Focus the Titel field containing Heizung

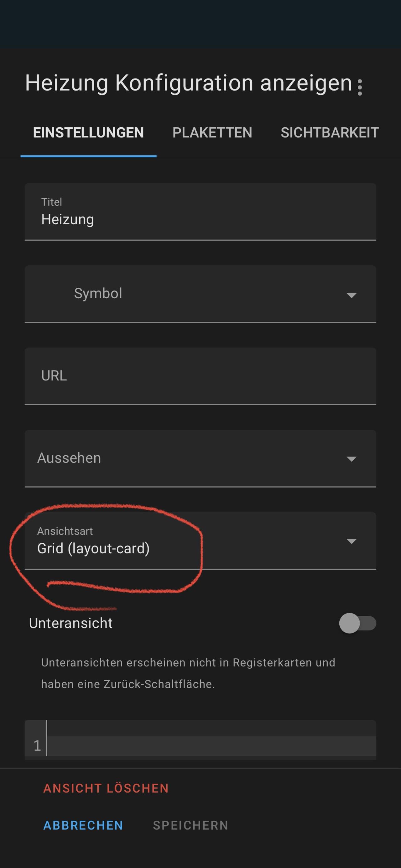[200, 212]
